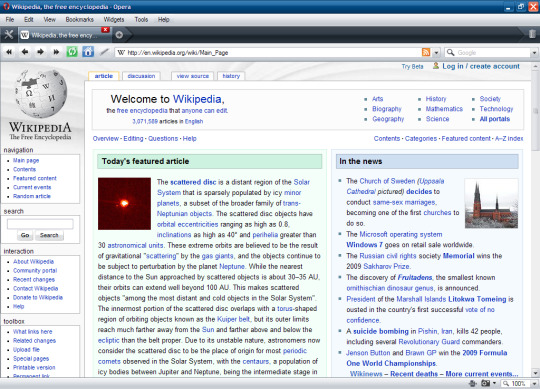Viewport: 540px width, 389px height.
Task: Click the Random article sidebar link
Action: pyautogui.click(x=32, y=196)
